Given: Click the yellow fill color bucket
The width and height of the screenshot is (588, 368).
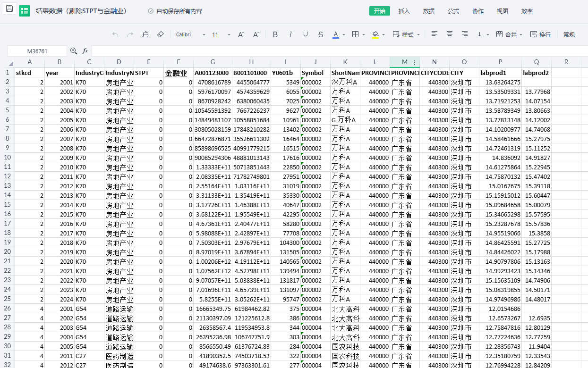Looking at the screenshot, I should coord(375,34).
